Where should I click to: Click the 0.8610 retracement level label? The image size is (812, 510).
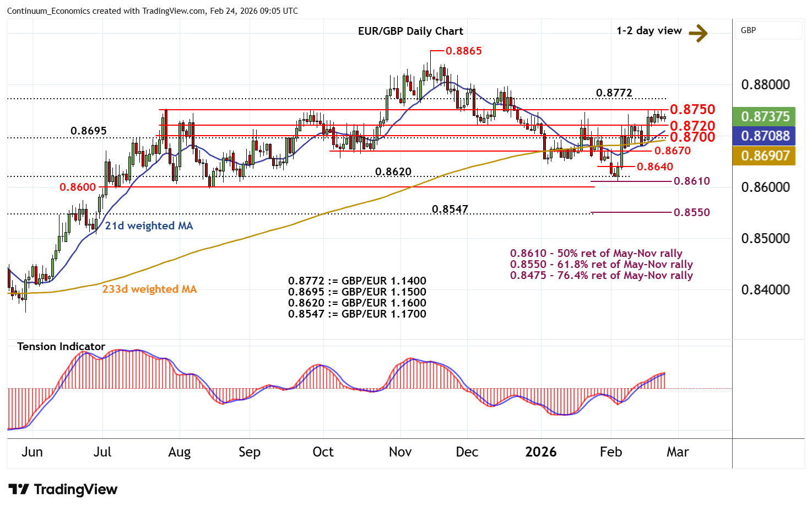[692, 181]
